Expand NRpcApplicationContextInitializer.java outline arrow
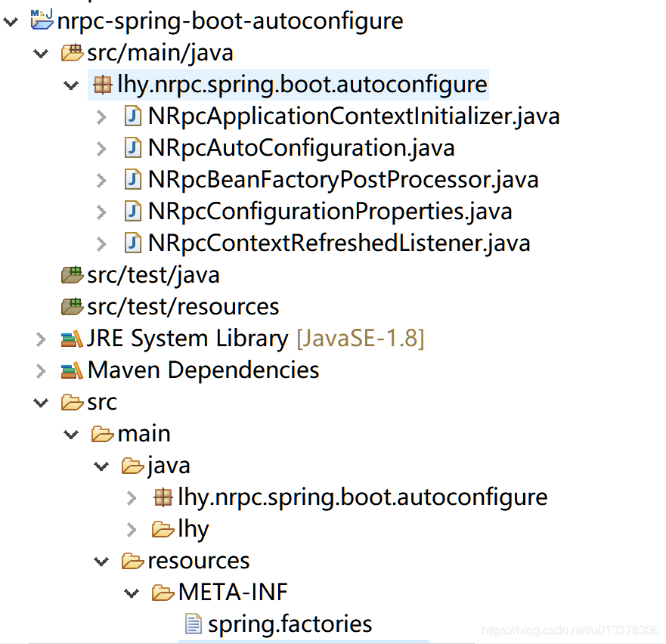The height and width of the screenshot is (644, 666). 101,117
